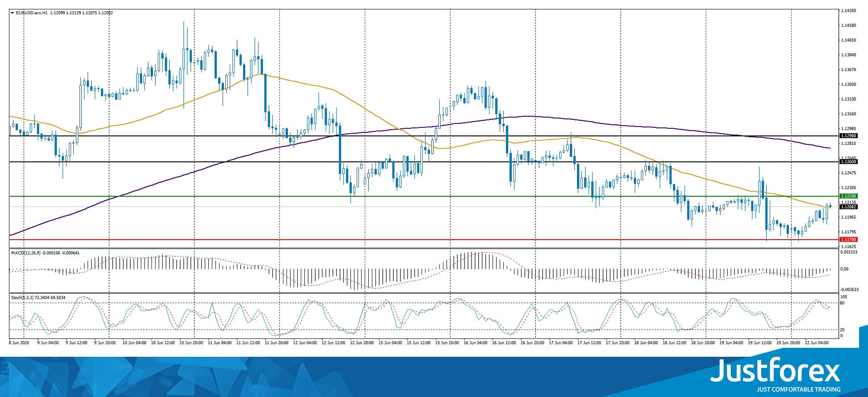The image size is (868, 397).
Task: Click the 1.12985 price scale value
Action: pos(848,129)
